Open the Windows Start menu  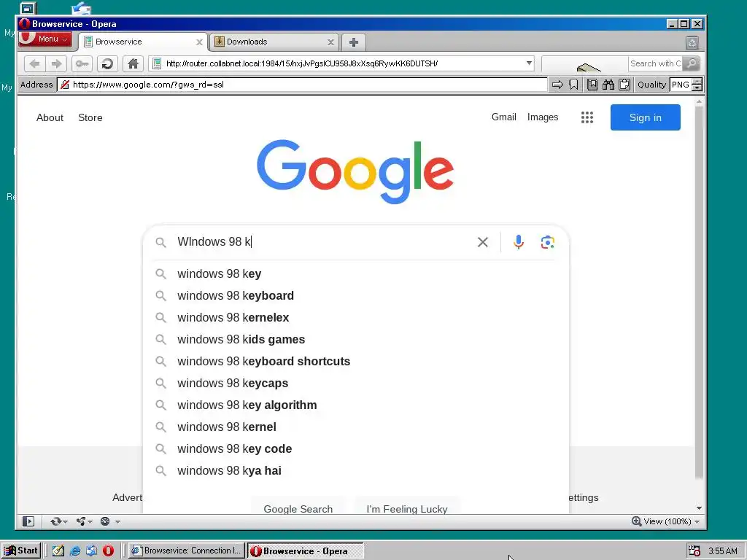click(20, 551)
